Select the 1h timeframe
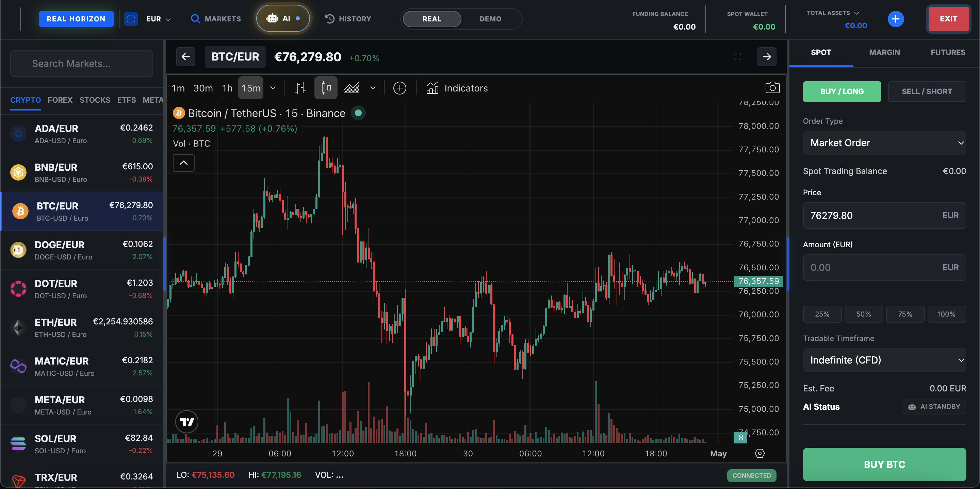 (227, 88)
